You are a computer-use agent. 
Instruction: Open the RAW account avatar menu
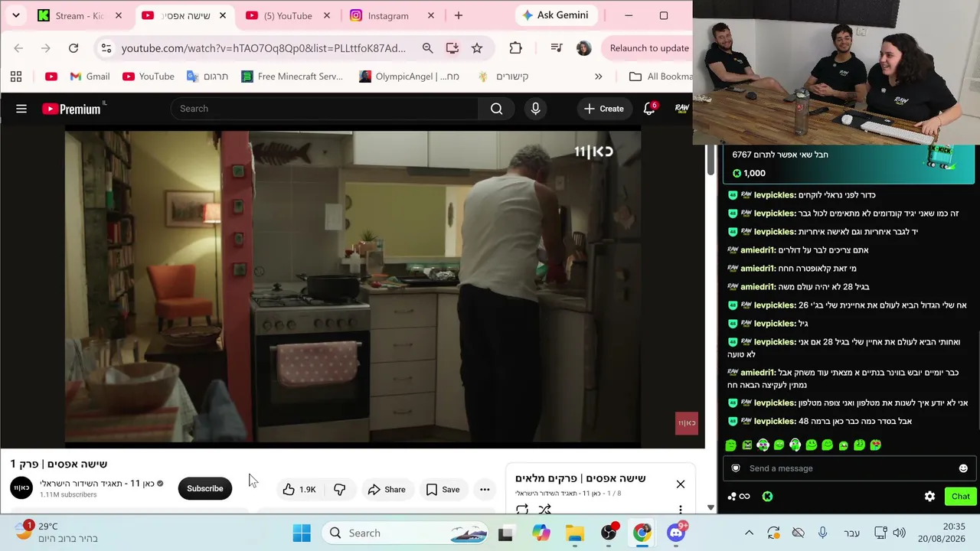[681, 109]
